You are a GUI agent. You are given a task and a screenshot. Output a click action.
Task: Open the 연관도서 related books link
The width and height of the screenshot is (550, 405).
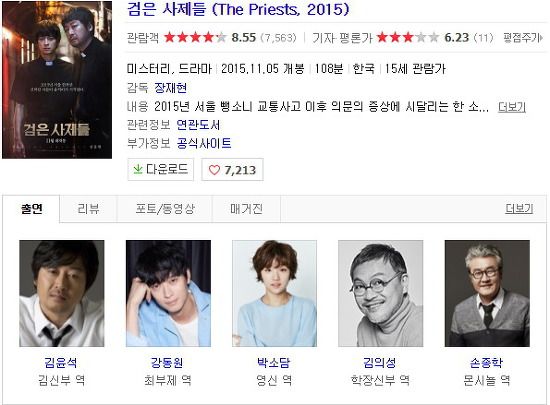198,125
